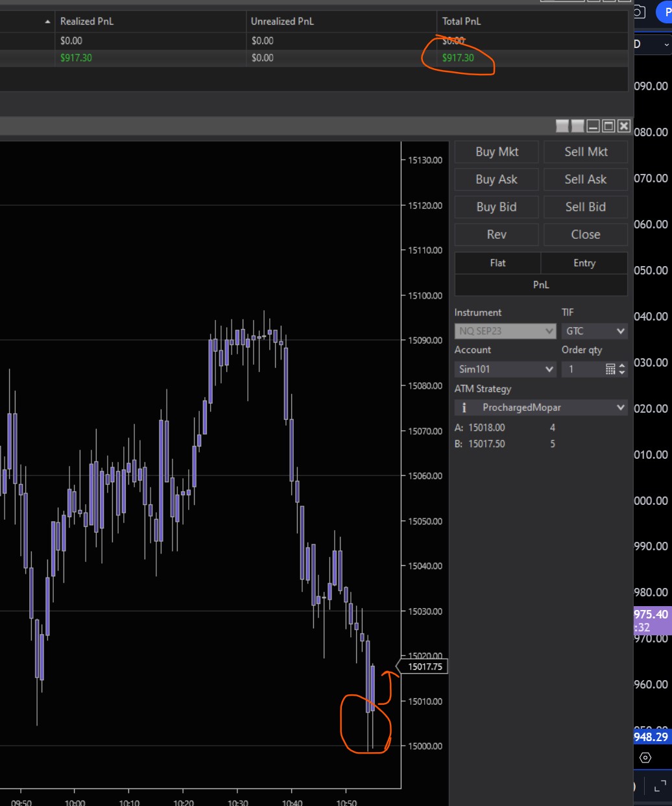This screenshot has height=806, width=672.
Task: Click the Sell Bid button
Action: [x=586, y=207]
